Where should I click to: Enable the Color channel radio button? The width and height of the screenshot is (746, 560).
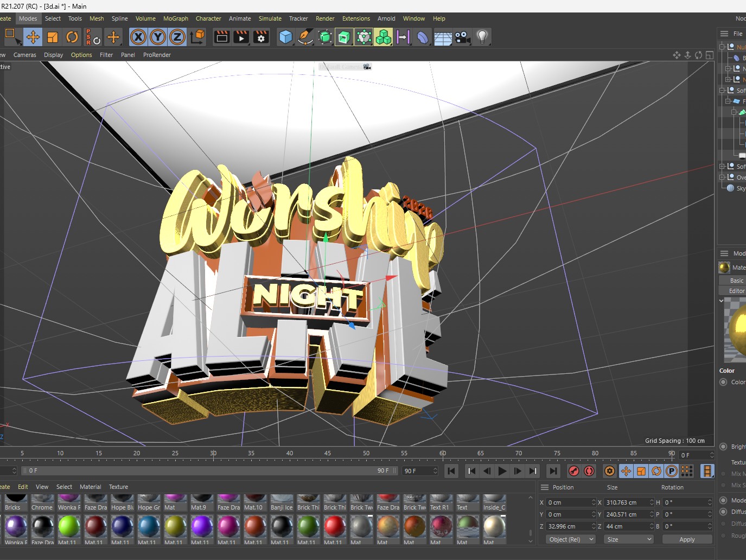(x=723, y=382)
